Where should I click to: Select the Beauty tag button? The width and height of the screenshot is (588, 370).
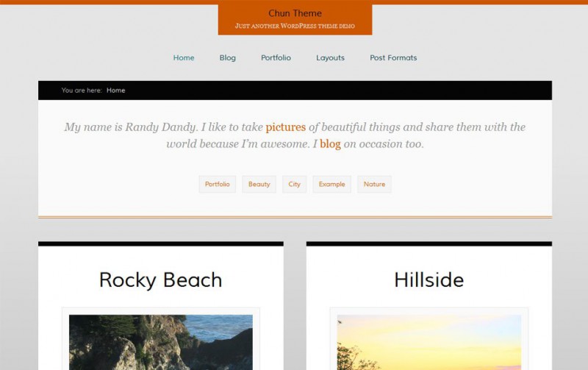click(259, 184)
